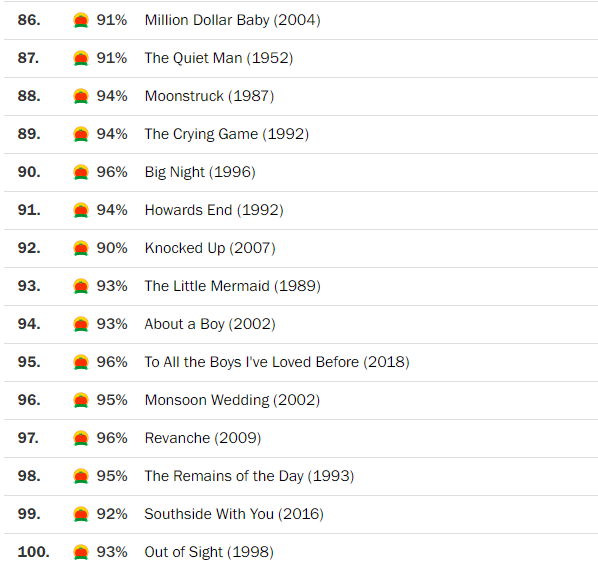Image resolution: width=598 pixels, height=572 pixels.
Task: Click the 96% score for Big Night
Action: coord(112,172)
